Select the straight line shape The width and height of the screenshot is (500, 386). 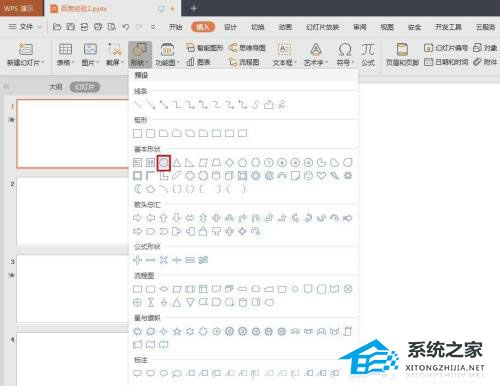click(137, 105)
